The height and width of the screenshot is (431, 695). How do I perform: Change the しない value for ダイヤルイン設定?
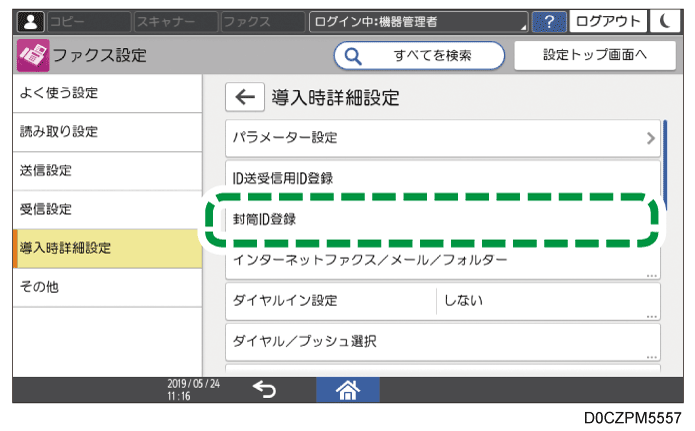coord(548,301)
